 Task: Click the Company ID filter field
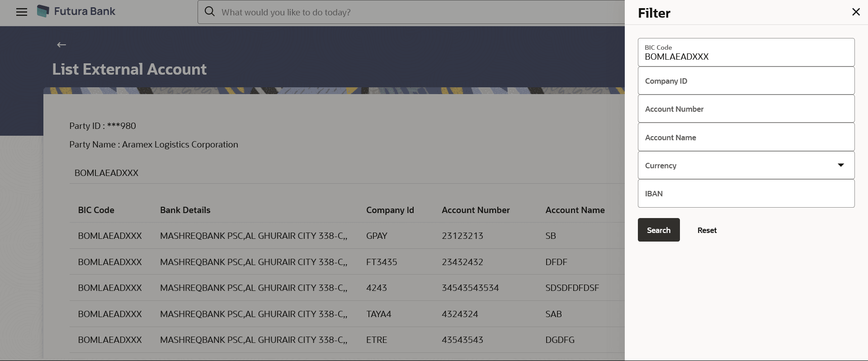pyautogui.click(x=746, y=81)
